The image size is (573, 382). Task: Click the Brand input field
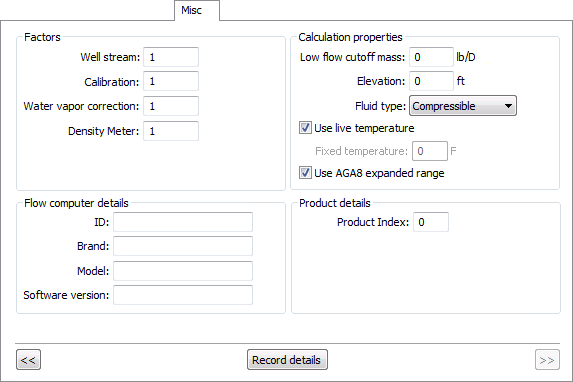click(x=183, y=246)
